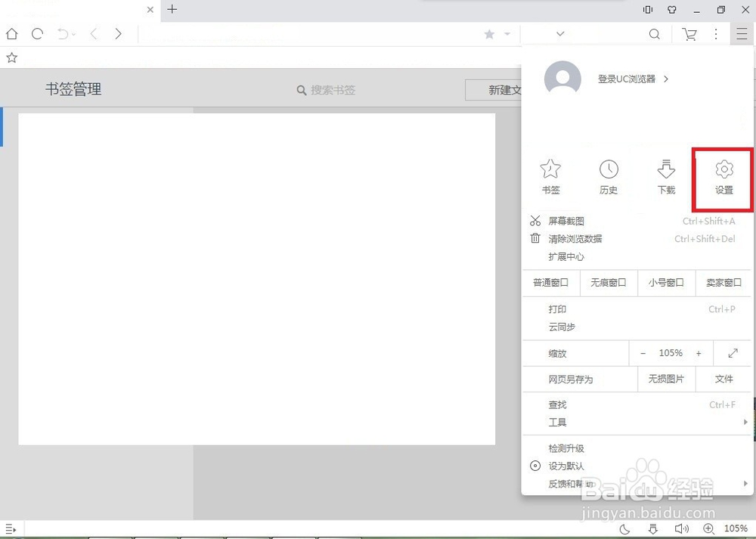Open the 下载 (Downloads) icon

[666, 178]
